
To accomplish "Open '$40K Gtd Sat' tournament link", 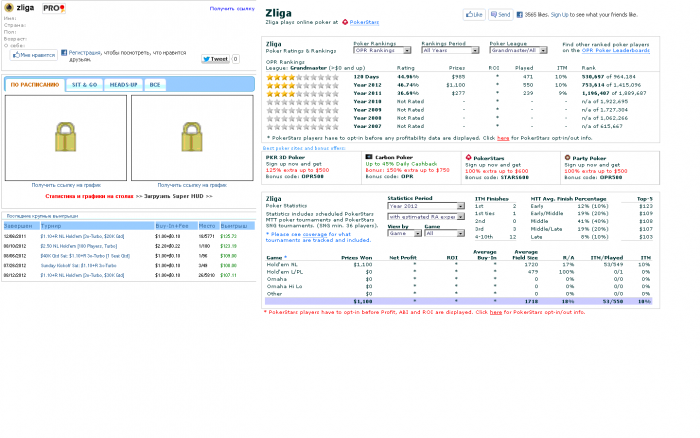I will tap(85, 256).
